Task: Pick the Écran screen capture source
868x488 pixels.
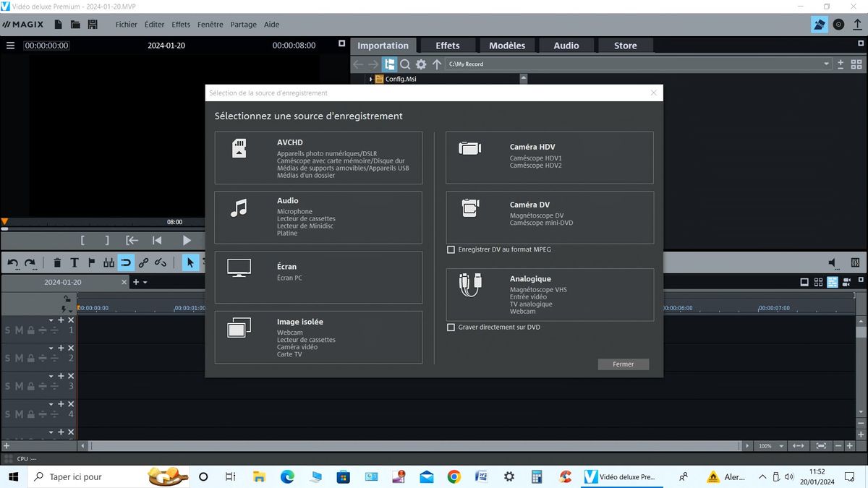Action: [318, 277]
